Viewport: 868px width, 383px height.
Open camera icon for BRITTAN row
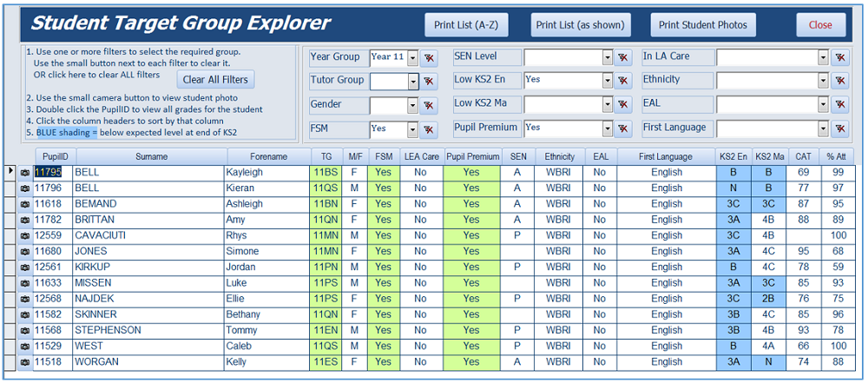(25, 220)
